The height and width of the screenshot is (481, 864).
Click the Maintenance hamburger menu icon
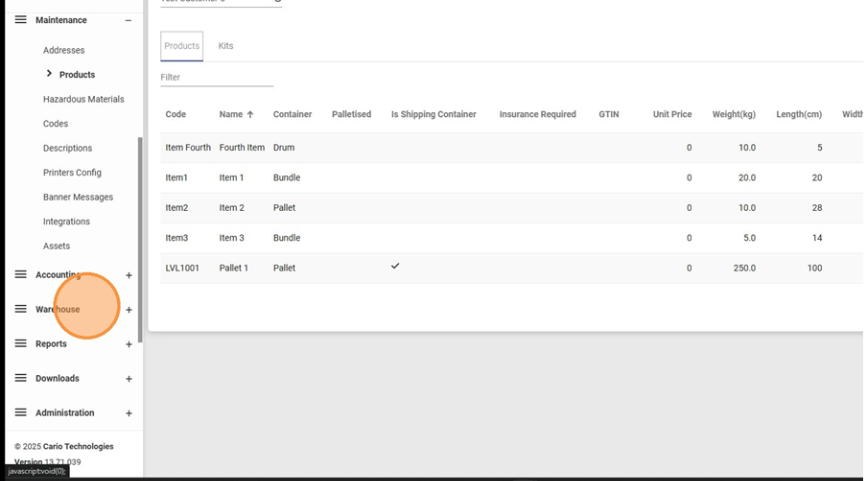coord(20,20)
